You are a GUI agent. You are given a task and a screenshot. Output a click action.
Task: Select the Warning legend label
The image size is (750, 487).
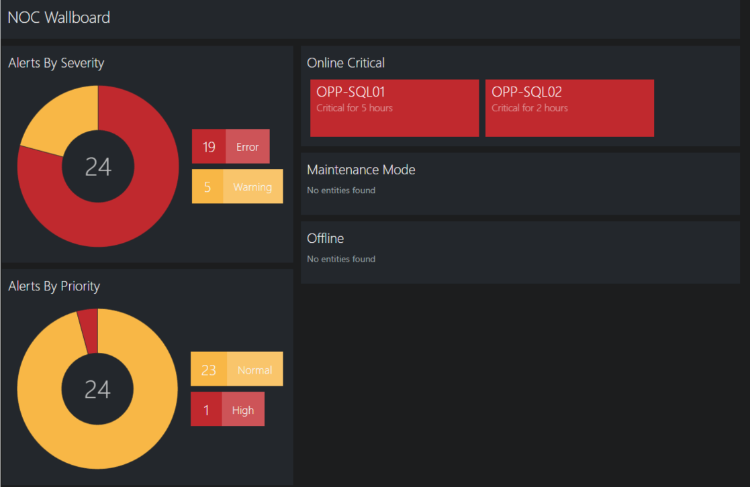253,186
